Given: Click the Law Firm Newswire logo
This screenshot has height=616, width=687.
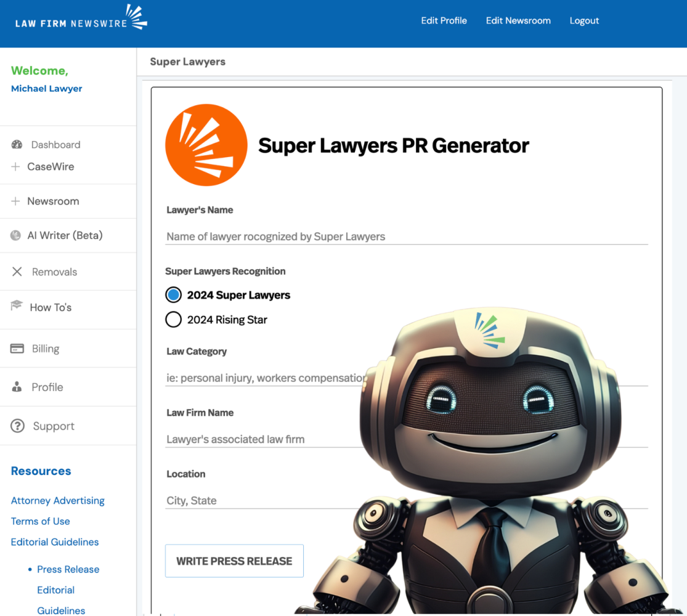Looking at the screenshot, I should point(80,20).
